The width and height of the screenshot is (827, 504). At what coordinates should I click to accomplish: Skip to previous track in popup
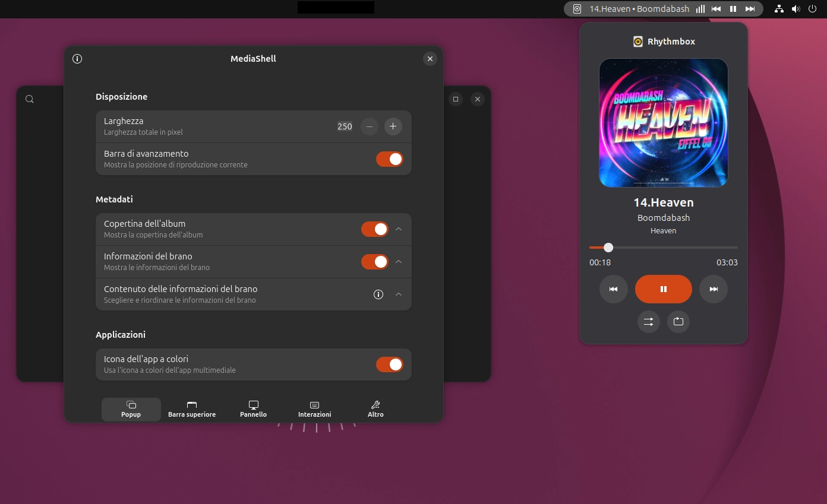click(x=614, y=289)
